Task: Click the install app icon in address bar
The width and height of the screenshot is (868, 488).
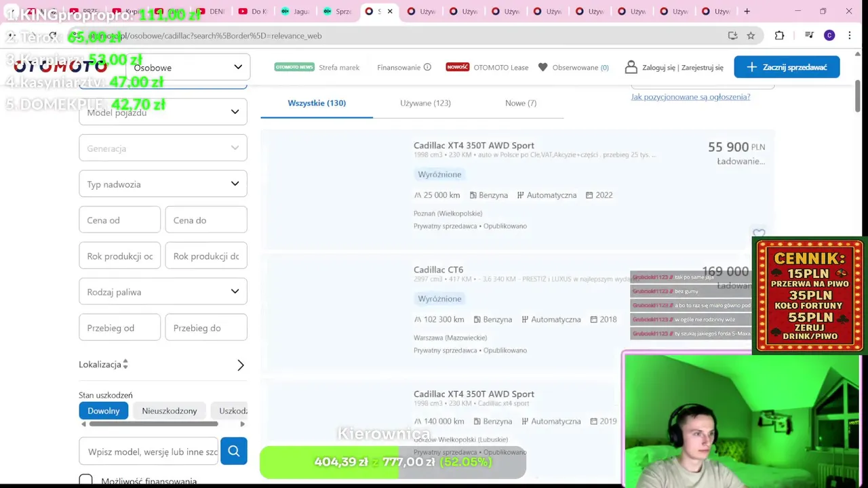Action: pyautogui.click(x=732, y=35)
